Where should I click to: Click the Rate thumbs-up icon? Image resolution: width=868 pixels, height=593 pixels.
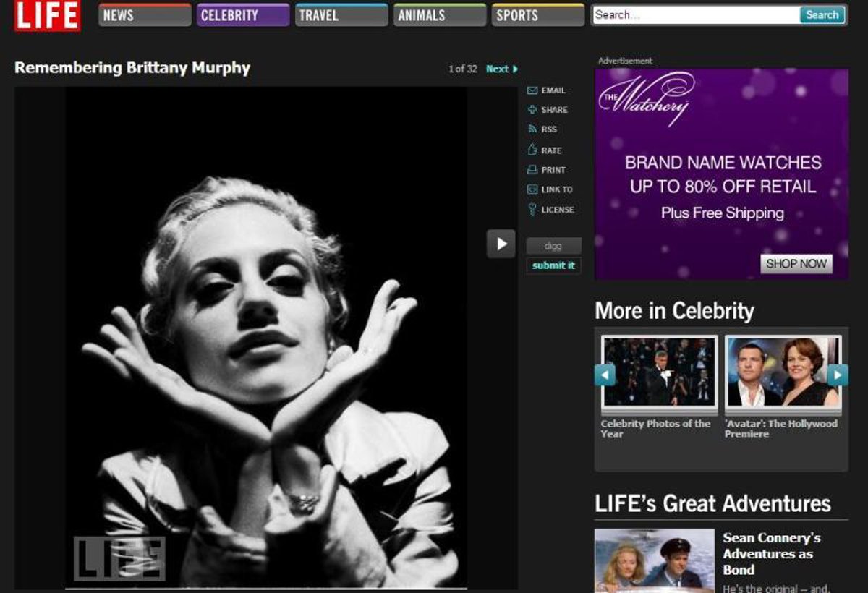(532, 150)
